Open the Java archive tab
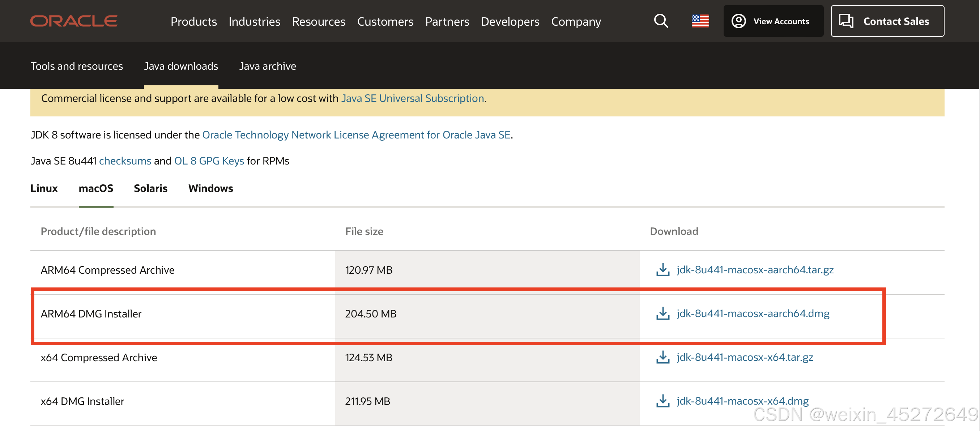The height and width of the screenshot is (431, 980). [x=267, y=66]
